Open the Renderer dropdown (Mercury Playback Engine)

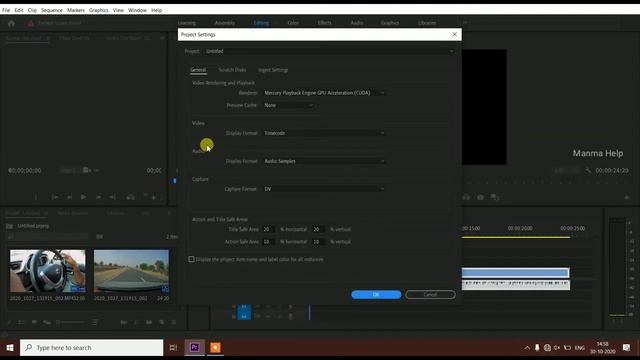[x=324, y=93]
